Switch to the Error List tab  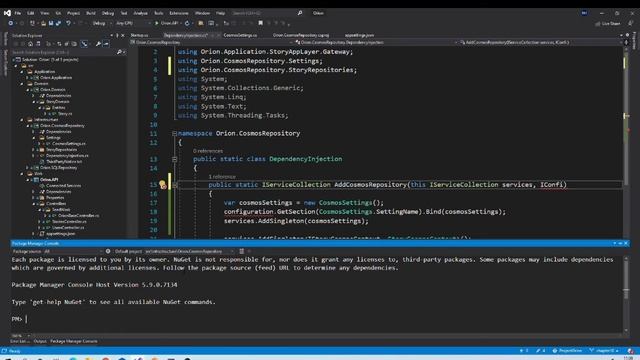tap(20, 341)
